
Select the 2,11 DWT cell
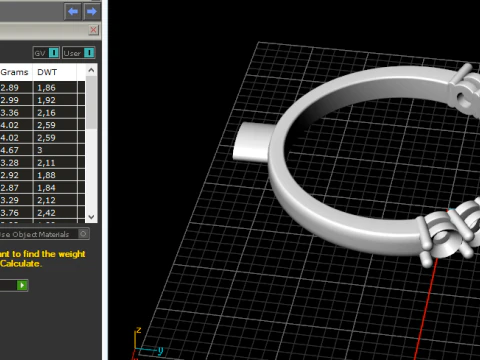coord(55,163)
